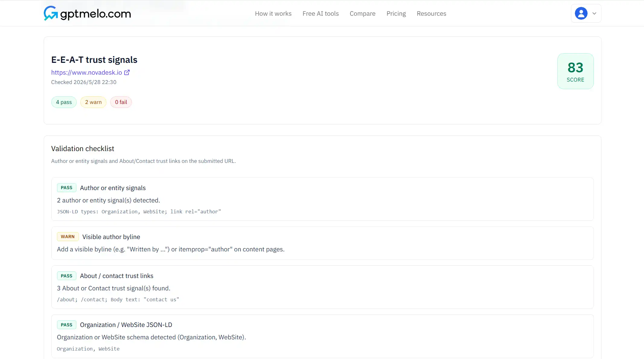Open the Free AI tools menu
This screenshot has width=644, height=359.
click(320, 14)
